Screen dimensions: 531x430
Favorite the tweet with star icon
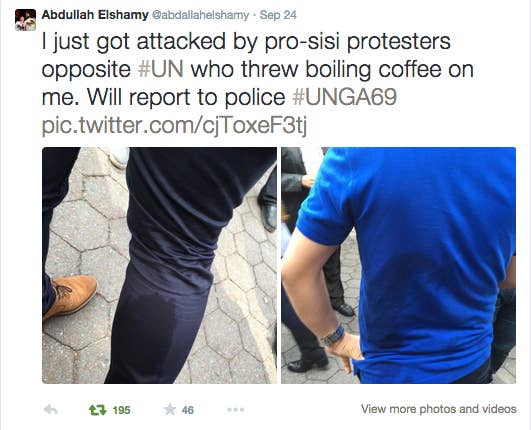(170, 410)
